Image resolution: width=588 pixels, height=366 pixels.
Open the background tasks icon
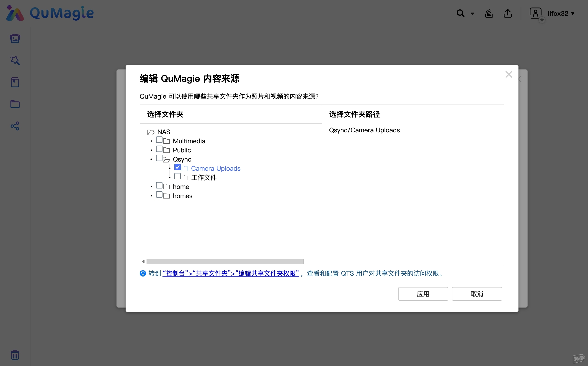point(489,13)
